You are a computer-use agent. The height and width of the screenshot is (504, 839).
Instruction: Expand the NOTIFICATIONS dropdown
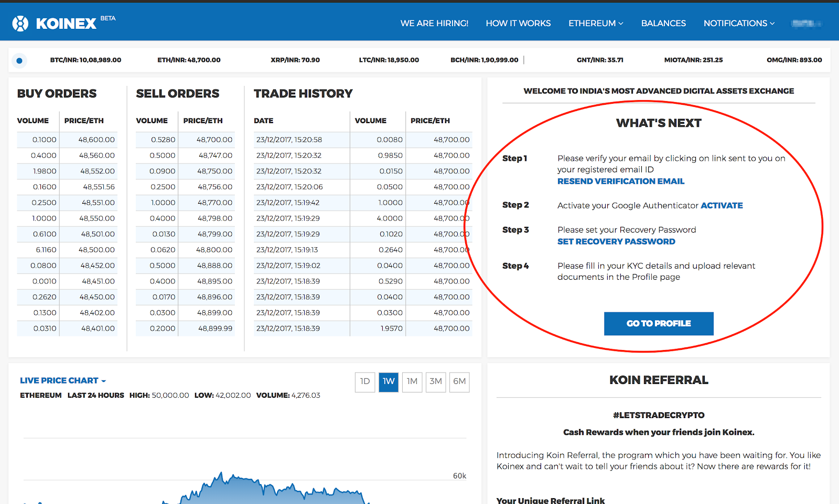click(739, 23)
